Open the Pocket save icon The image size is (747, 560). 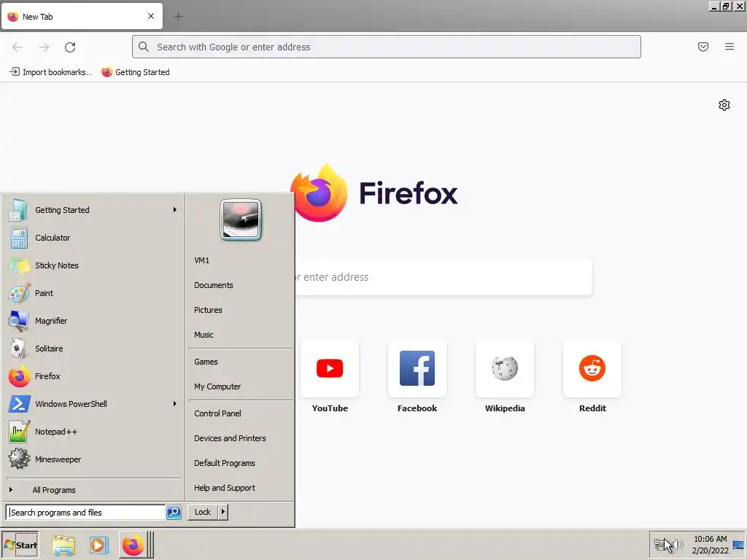pyautogui.click(x=703, y=47)
